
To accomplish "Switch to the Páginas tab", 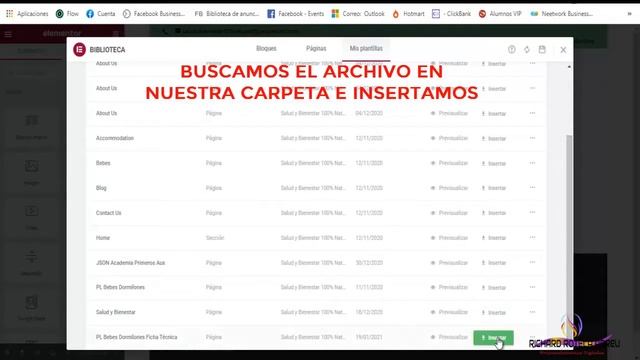I will click(x=316, y=49).
